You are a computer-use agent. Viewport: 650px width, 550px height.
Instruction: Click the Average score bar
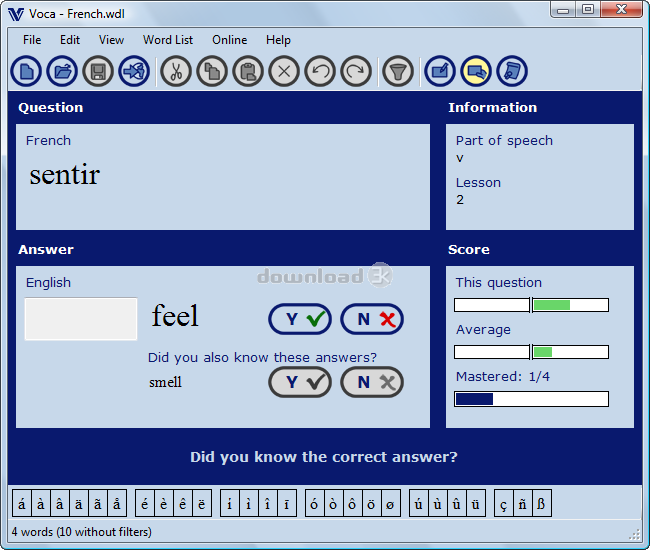(x=531, y=352)
